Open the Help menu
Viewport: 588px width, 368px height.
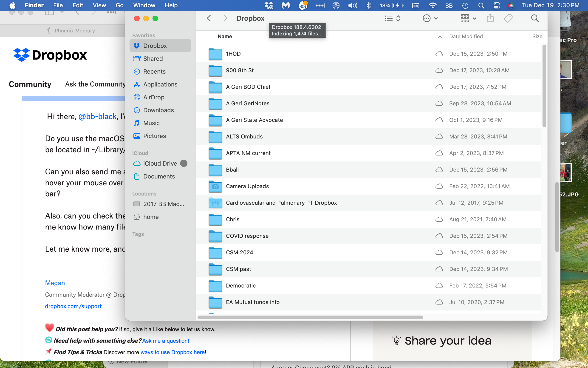pos(171,5)
